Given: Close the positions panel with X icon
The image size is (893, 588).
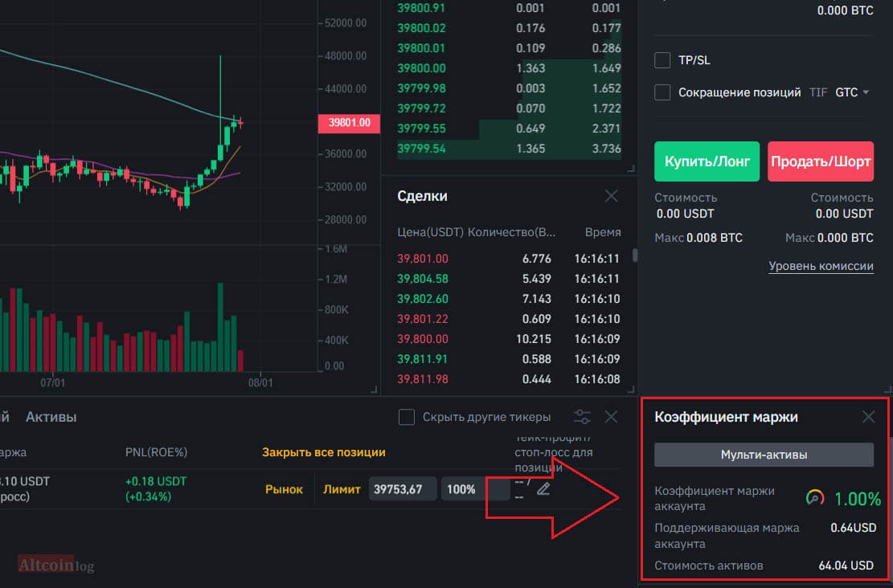Looking at the screenshot, I should click(x=611, y=417).
